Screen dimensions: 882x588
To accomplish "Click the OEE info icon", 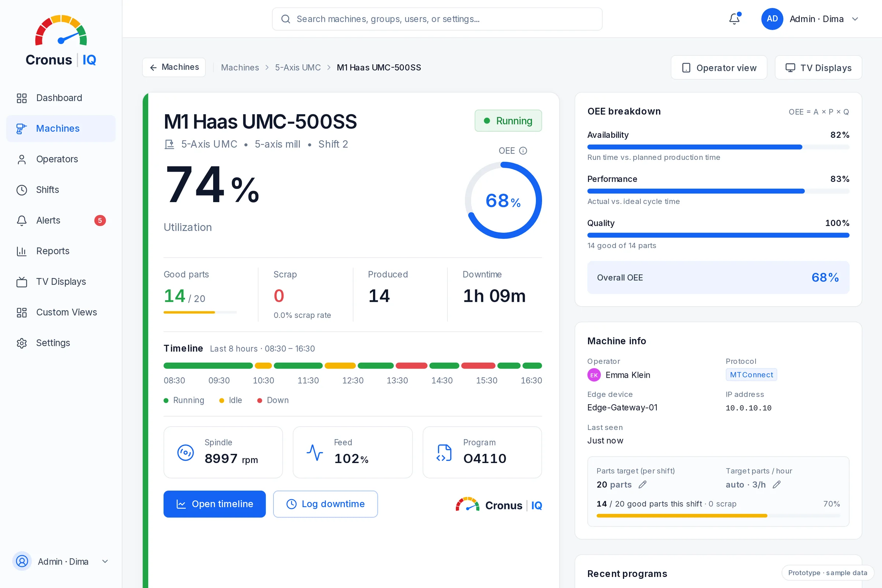I will pyautogui.click(x=523, y=151).
